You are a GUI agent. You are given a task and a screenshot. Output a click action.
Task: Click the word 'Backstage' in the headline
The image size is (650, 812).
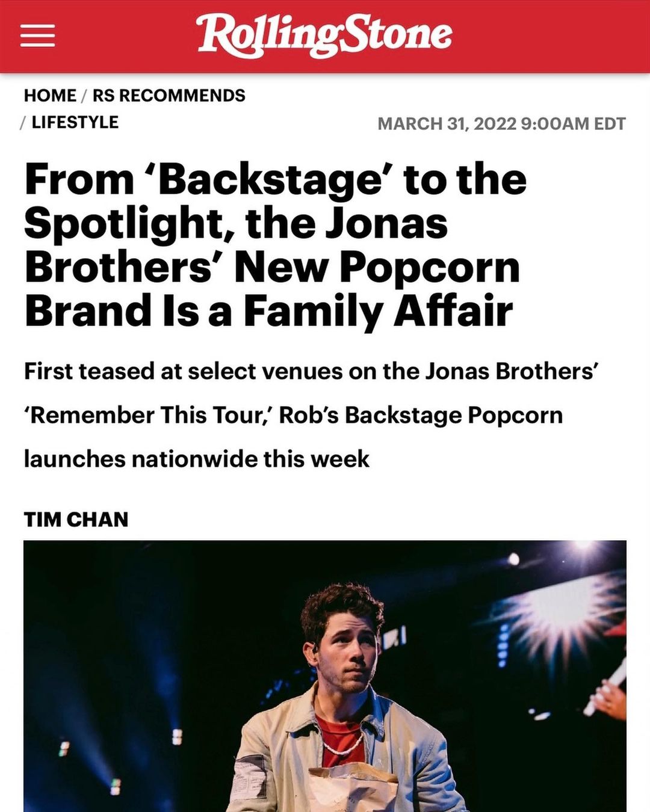[x=270, y=180]
